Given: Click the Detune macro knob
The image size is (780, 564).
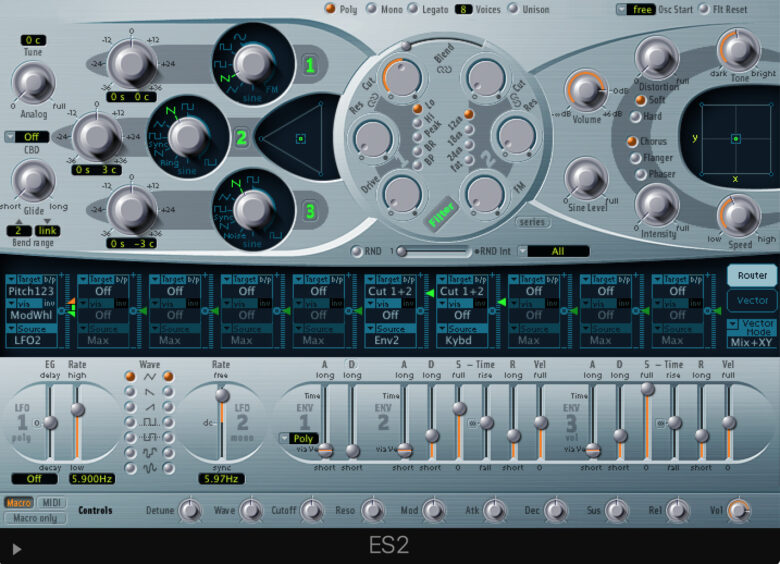Looking at the screenshot, I should 190,510.
